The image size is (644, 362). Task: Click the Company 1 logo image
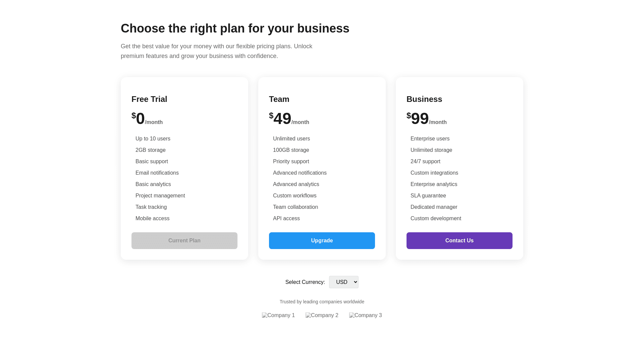tap(278, 315)
